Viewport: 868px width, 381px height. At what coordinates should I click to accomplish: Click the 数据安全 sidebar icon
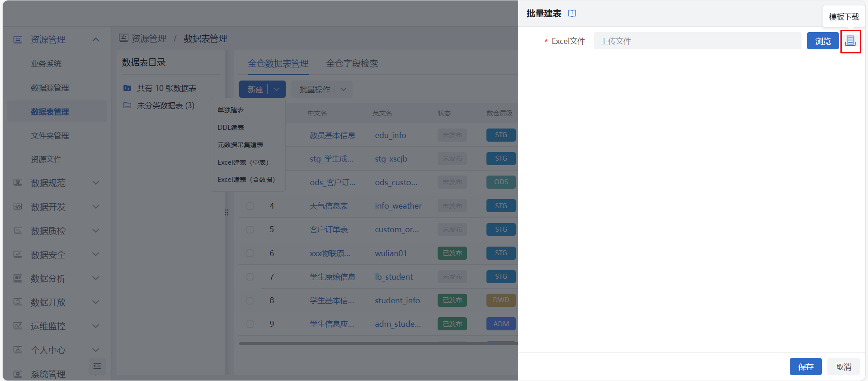tap(18, 255)
